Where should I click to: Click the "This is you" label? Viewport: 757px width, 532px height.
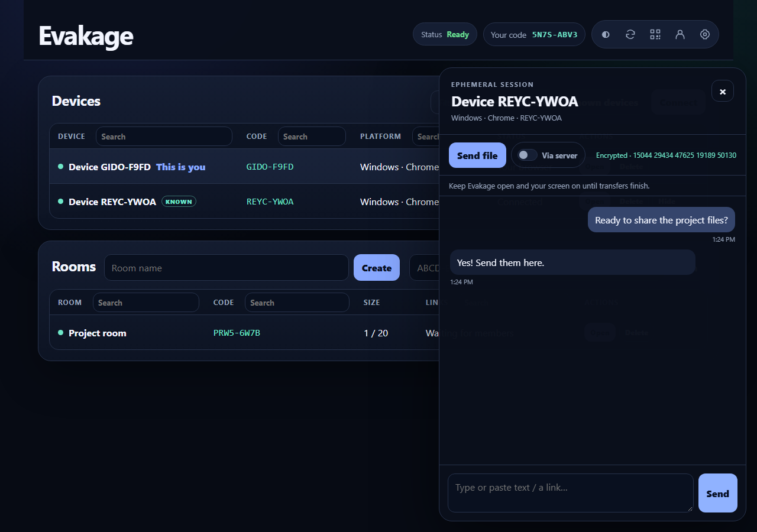point(181,167)
